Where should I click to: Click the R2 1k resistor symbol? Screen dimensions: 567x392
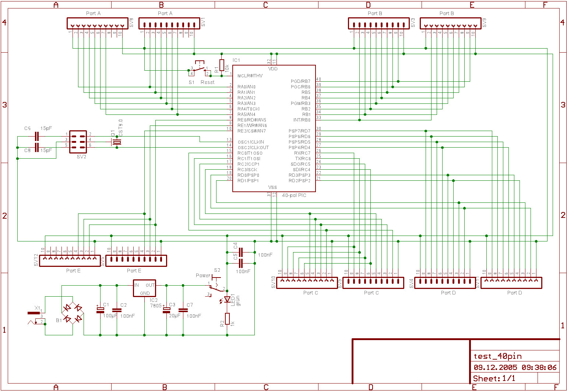227,319
